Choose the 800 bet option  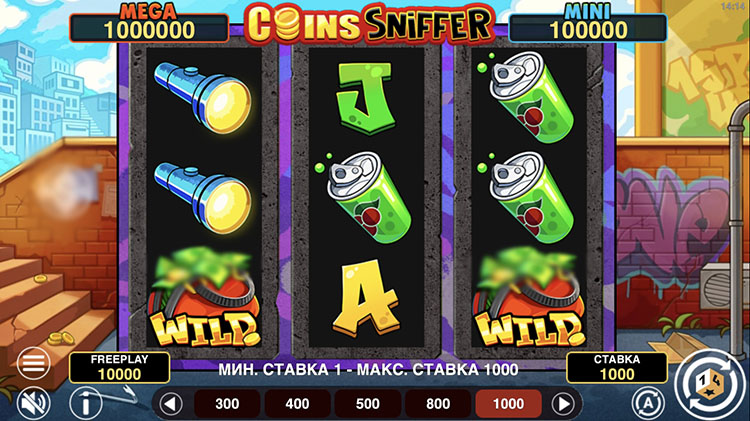[438, 404]
